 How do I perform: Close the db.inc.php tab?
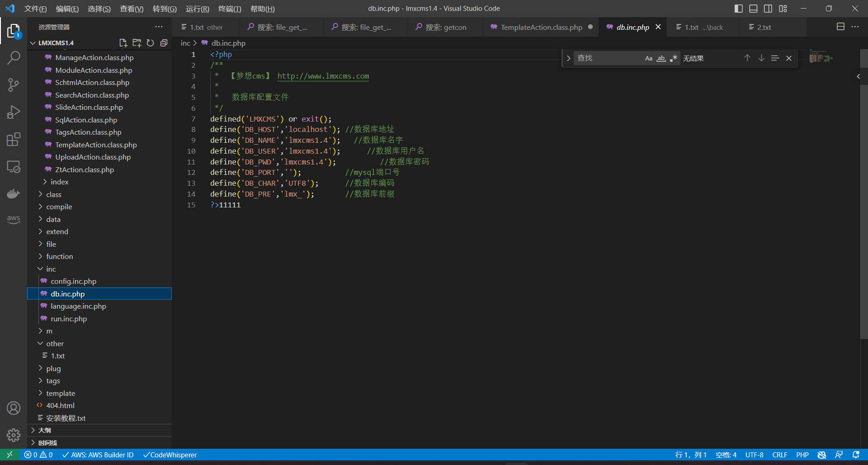658,27
